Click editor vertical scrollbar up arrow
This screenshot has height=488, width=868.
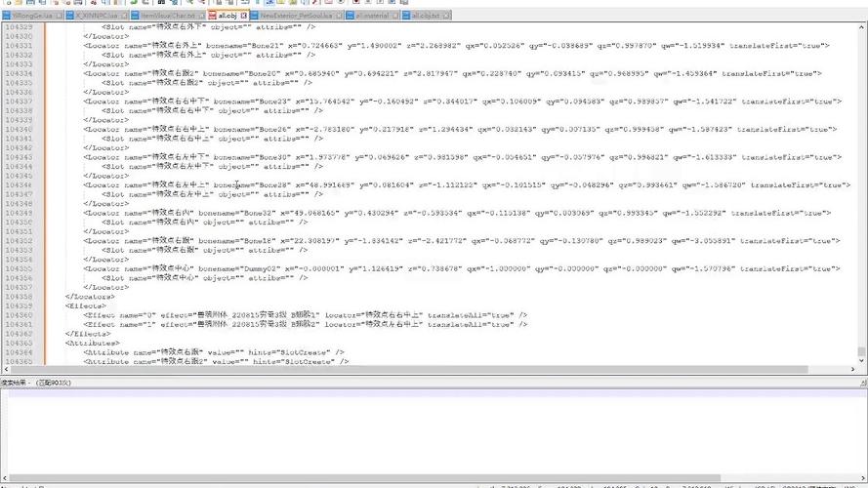[x=862, y=29]
